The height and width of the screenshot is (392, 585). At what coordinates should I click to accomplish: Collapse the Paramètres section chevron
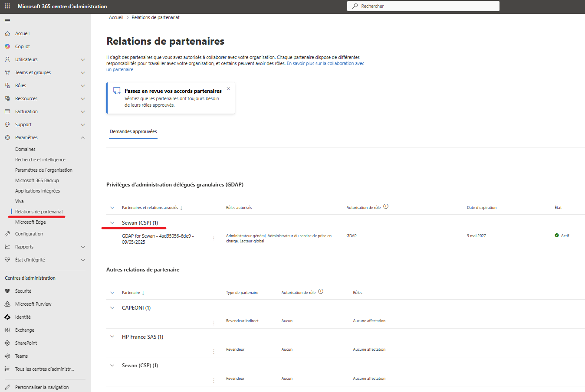coord(83,137)
